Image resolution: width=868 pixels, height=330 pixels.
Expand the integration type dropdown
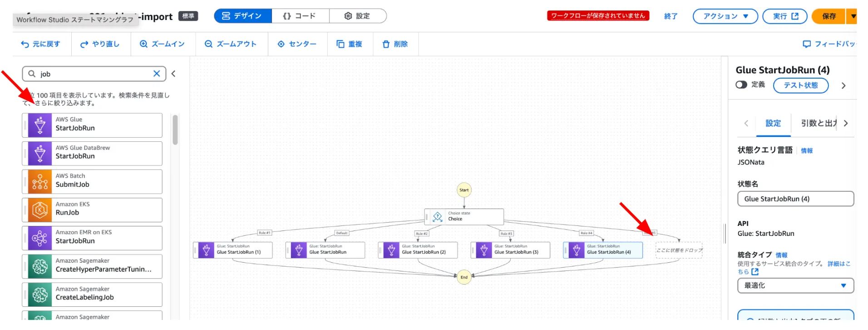(x=795, y=285)
